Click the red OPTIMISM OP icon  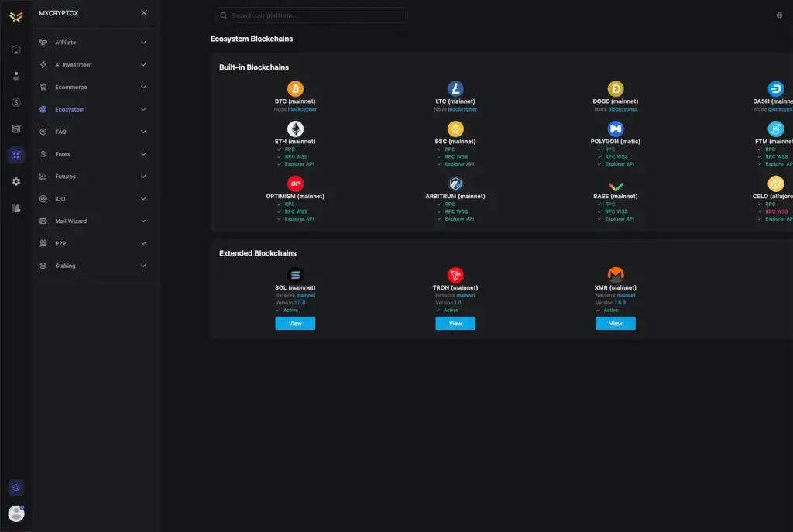pos(295,183)
